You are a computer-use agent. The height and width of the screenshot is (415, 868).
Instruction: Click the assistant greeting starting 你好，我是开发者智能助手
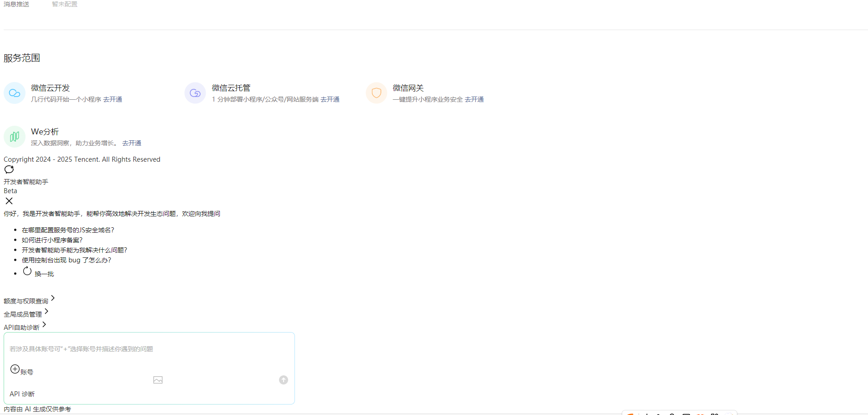(x=112, y=214)
